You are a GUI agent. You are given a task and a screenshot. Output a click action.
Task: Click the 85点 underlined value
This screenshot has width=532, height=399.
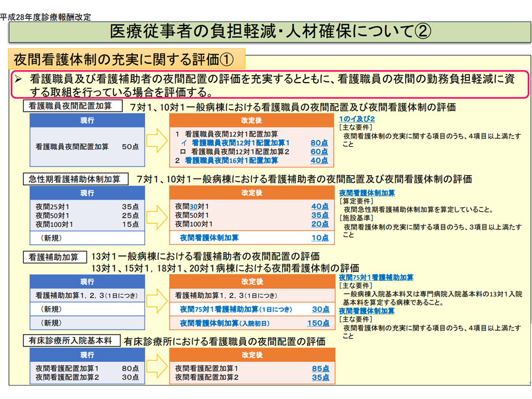(x=320, y=369)
